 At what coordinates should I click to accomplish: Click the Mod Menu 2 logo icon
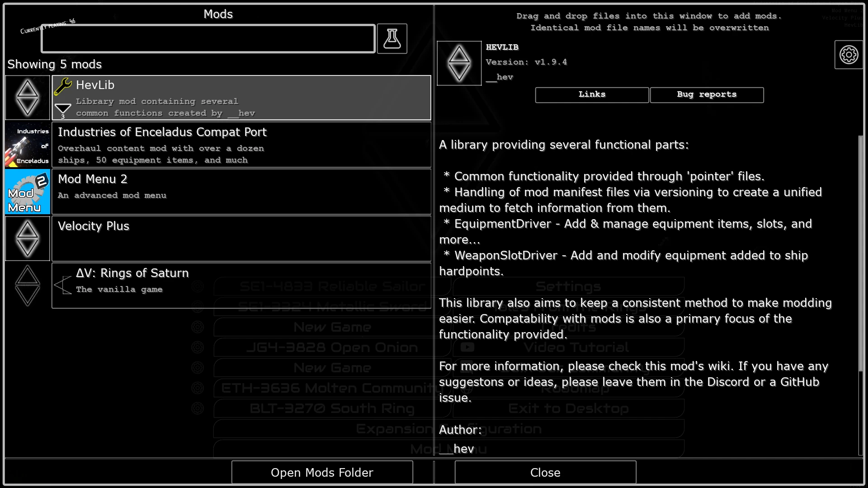click(x=28, y=192)
